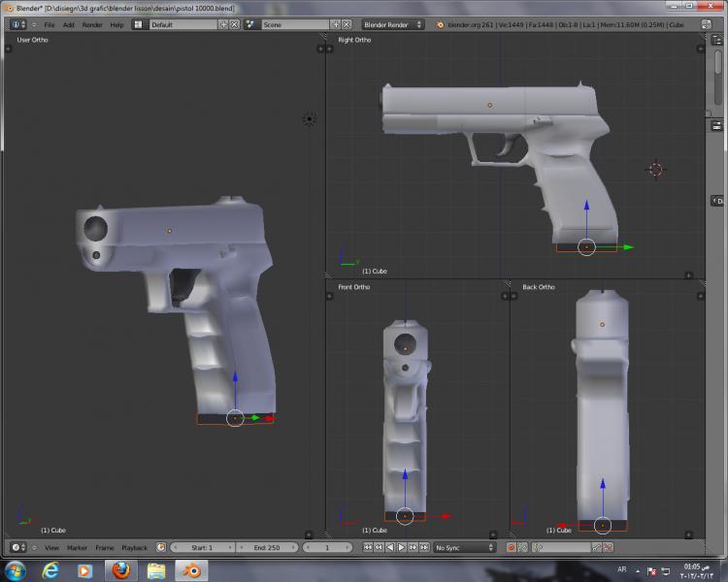The image size is (728, 582).
Task: Switch to Firefox in the taskbar
Action: click(x=121, y=570)
